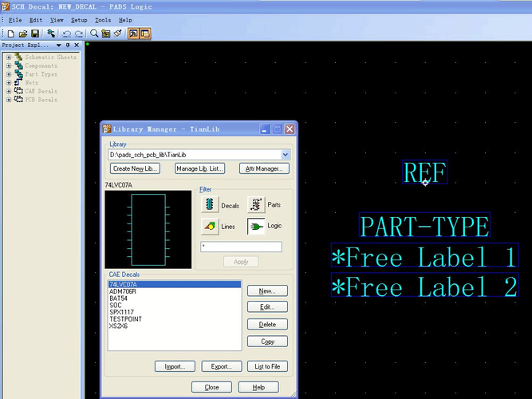
Task: Select 74LVC07A in the decal list
Action: pyautogui.click(x=175, y=284)
